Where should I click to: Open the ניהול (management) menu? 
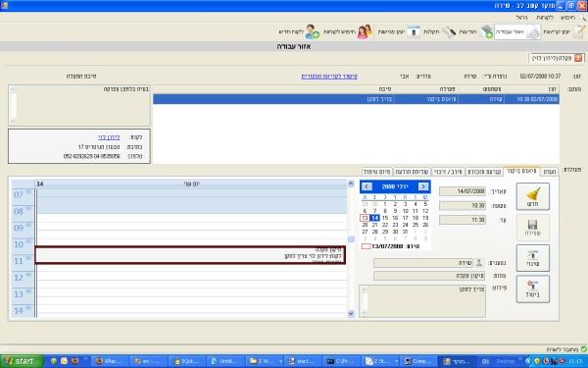[521, 18]
